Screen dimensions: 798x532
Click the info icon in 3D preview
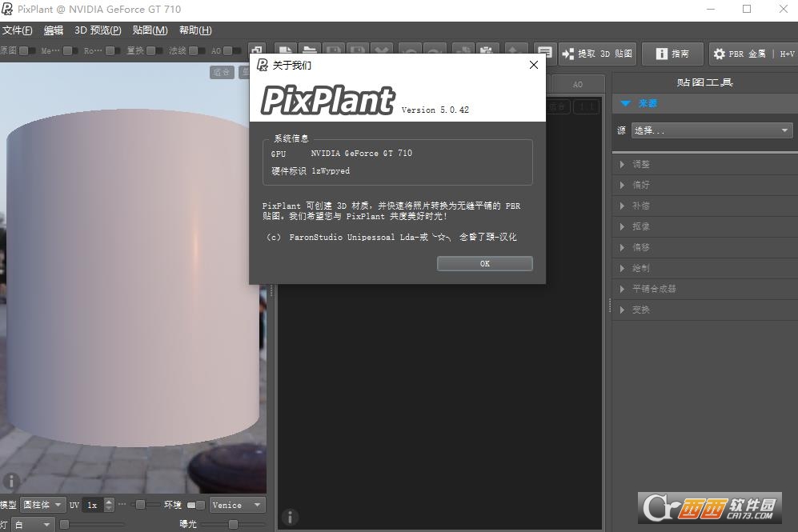(11, 481)
